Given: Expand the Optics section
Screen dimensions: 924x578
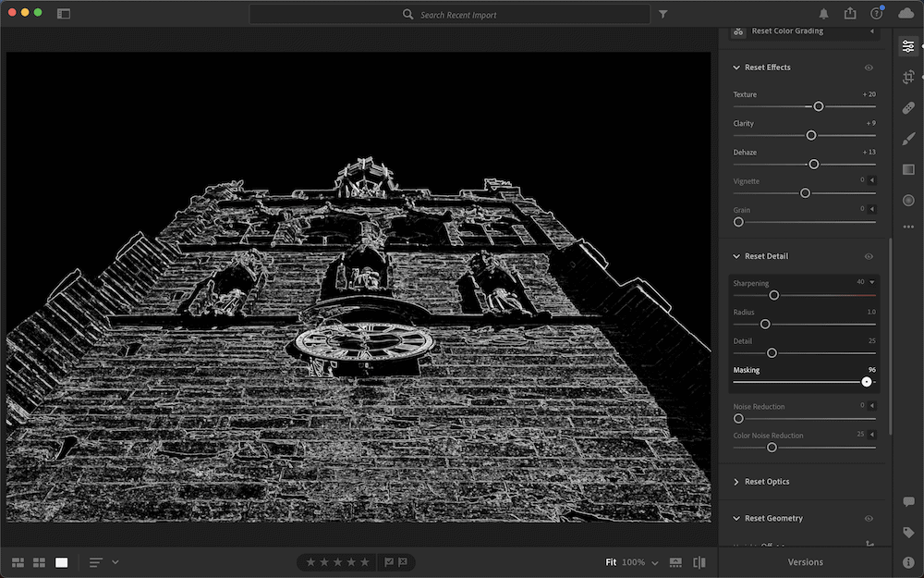Looking at the screenshot, I should 736,482.
